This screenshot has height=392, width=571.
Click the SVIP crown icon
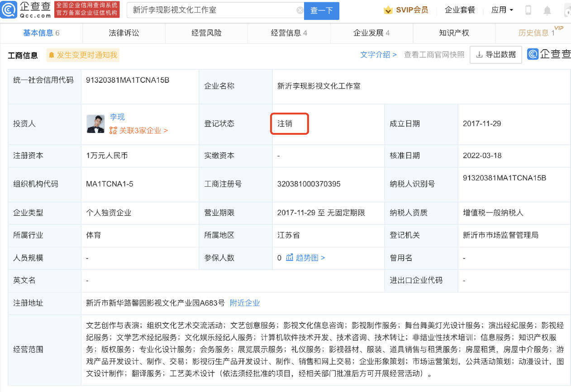point(388,10)
